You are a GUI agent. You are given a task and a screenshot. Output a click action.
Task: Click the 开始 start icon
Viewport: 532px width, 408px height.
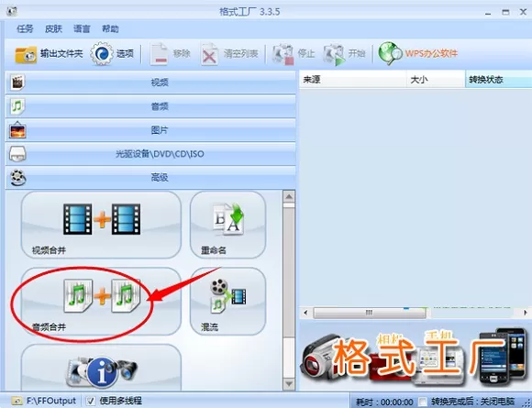click(x=334, y=53)
